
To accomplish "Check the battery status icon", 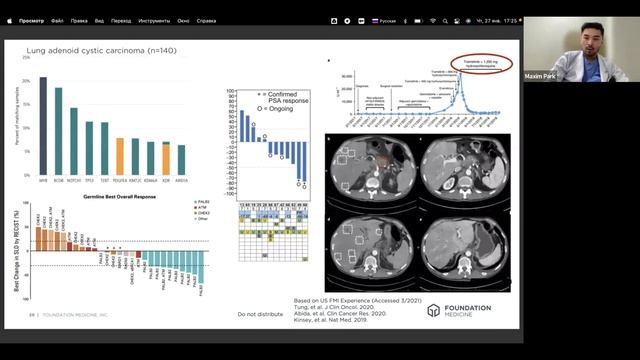I will [x=418, y=21].
